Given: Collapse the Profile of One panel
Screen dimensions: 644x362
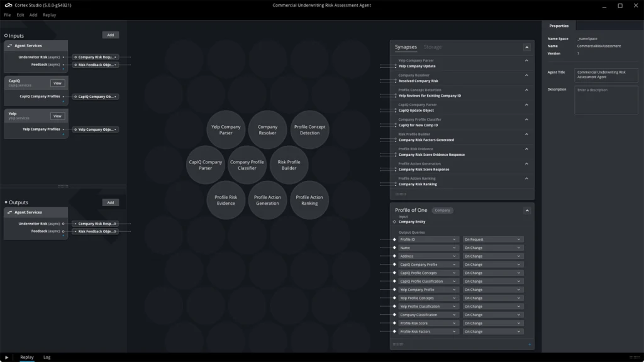Looking at the screenshot, I should [526, 210].
